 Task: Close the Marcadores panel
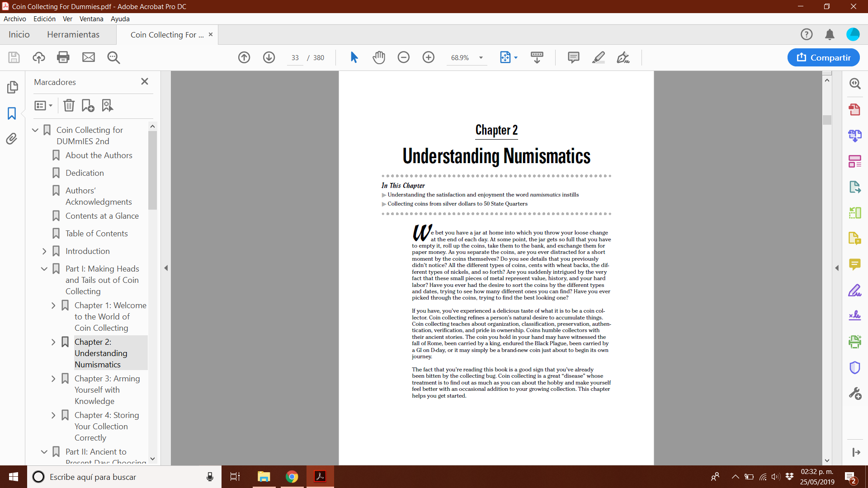click(145, 81)
